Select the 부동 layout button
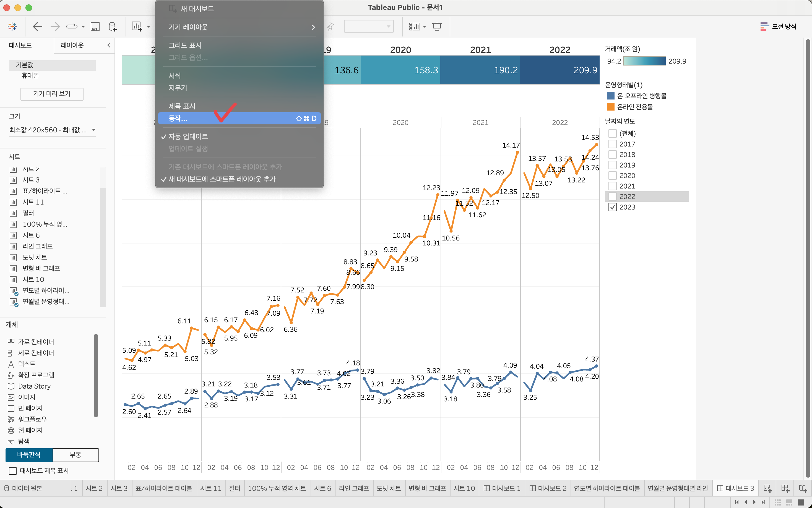This screenshot has height=508, width=812. (x=75, y=455)
